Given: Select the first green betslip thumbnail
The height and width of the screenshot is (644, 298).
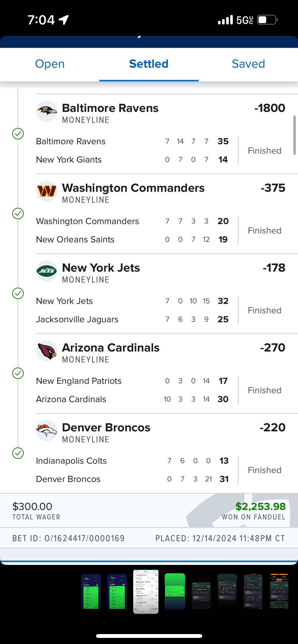Looking at the screenshot, I should [x=91, y=592].
